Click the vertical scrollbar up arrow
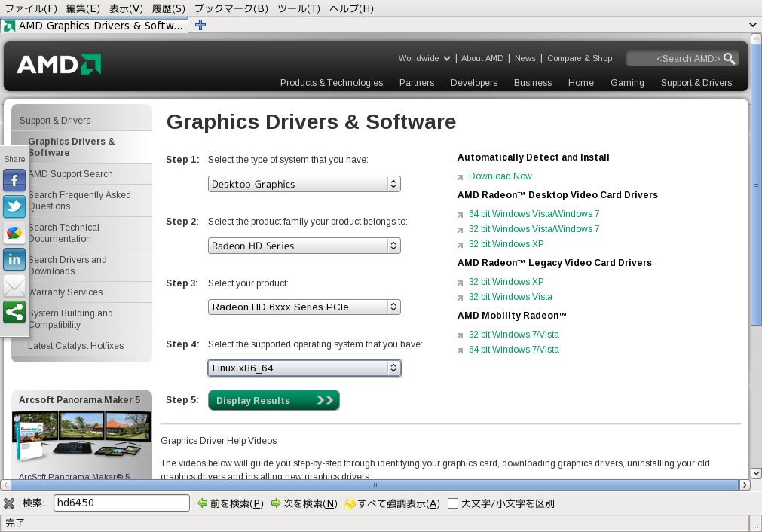 tap(756, 38)
